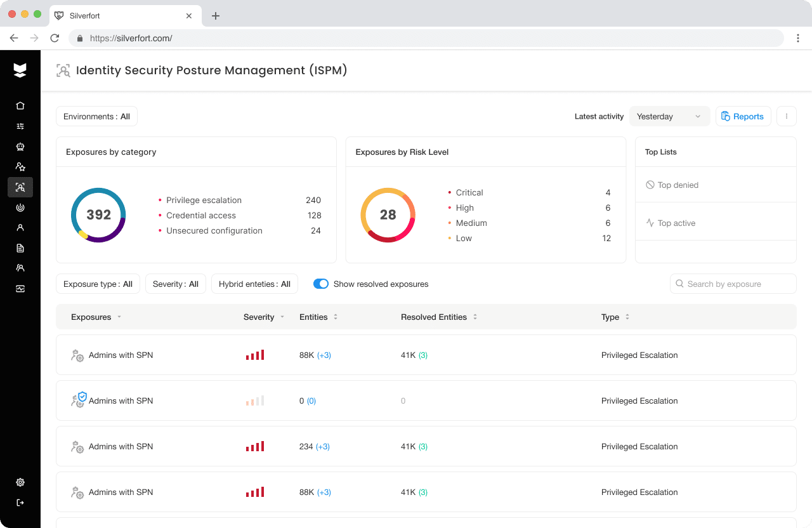Click the Critical risk level entry
Image resolution: width=812 pixels, height=528 pixels.
pyautogui.click(x=529, y=192)
